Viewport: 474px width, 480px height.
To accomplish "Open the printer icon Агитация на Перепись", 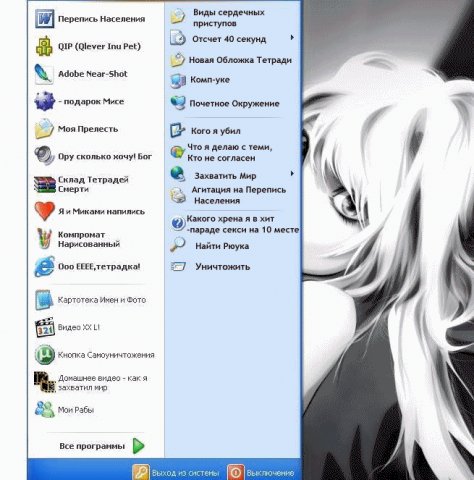I will 178,195.
